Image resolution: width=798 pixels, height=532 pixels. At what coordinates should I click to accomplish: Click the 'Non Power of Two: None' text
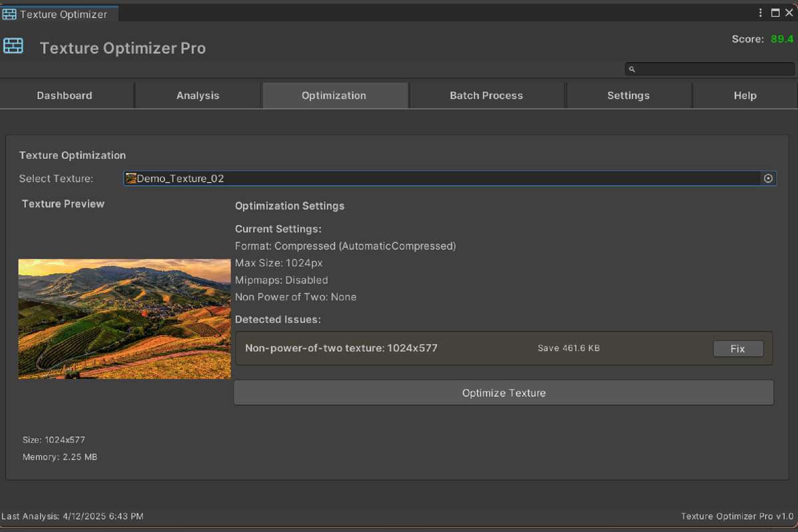point(296,297)
